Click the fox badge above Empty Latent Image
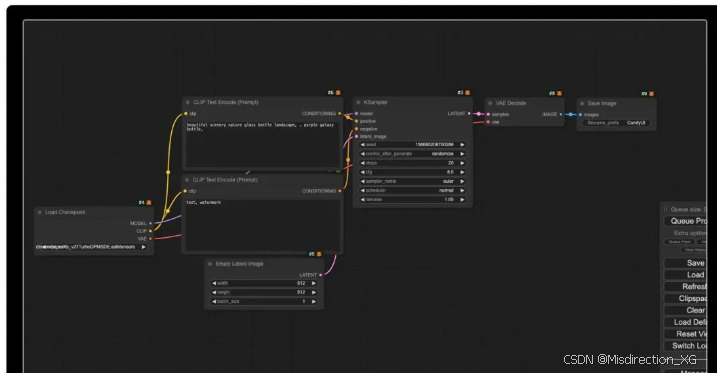717x373 pixels. [319, 254]
